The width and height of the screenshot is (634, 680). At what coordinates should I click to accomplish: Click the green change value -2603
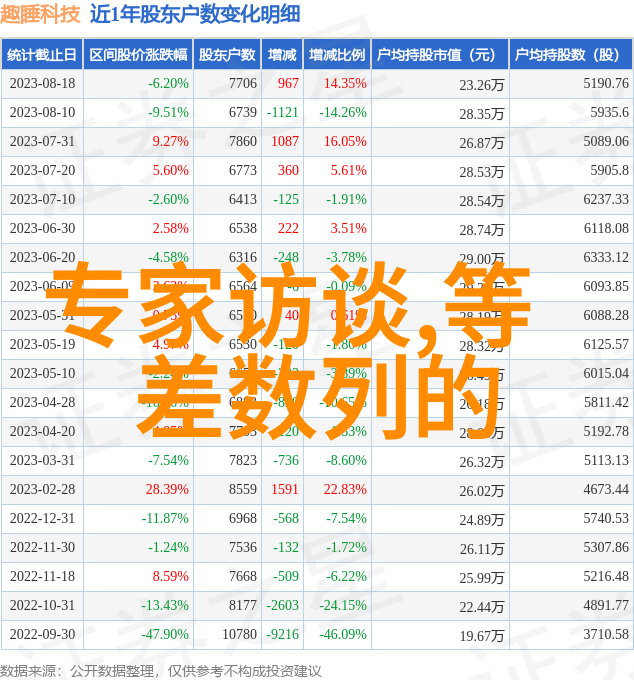click(x=282, y=606)
